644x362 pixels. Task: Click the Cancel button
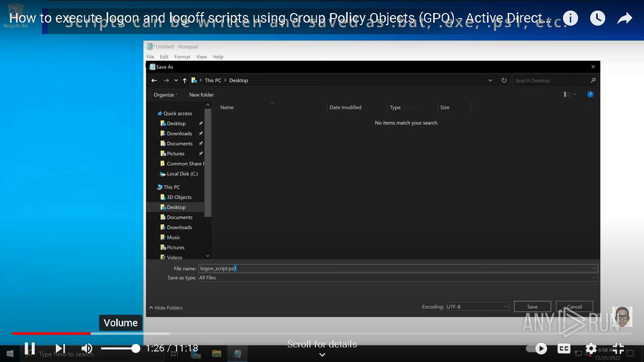coord(575,307)
